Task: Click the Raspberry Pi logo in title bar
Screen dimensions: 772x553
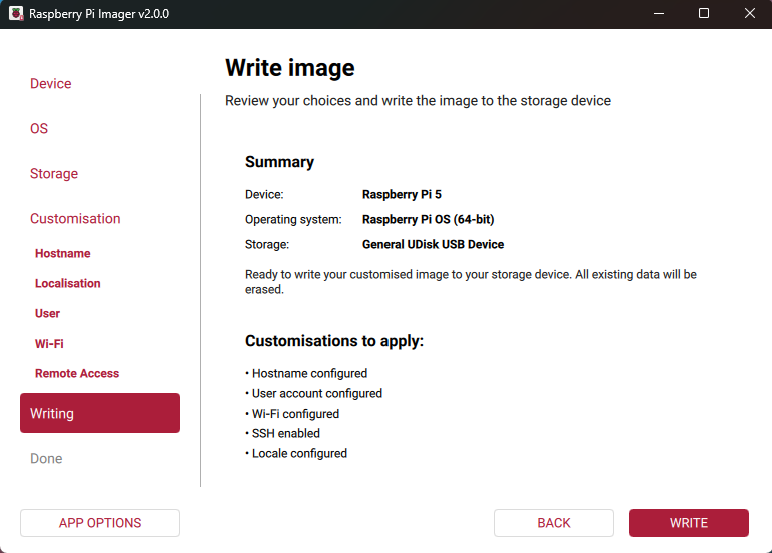Action: click(15, 14)
